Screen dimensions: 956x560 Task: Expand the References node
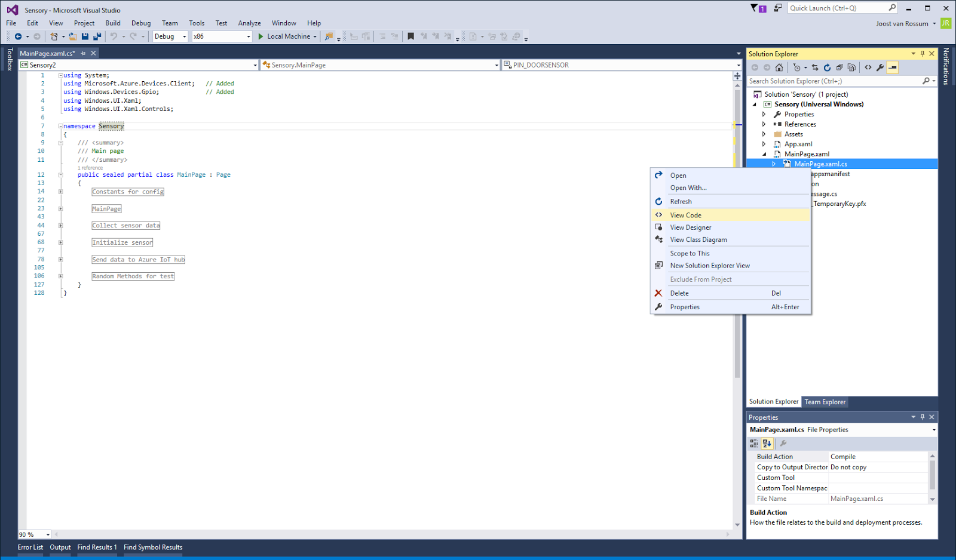point(764,124)
